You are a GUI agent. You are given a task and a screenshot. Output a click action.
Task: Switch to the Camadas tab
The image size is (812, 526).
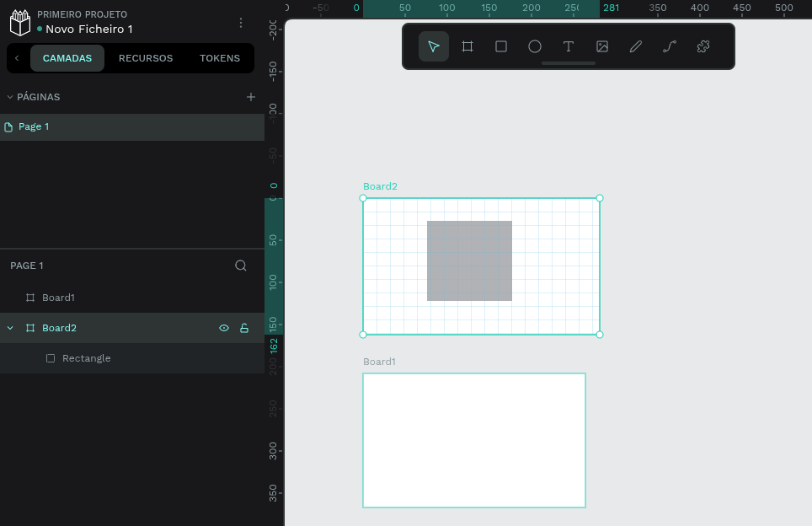(67, 58)
